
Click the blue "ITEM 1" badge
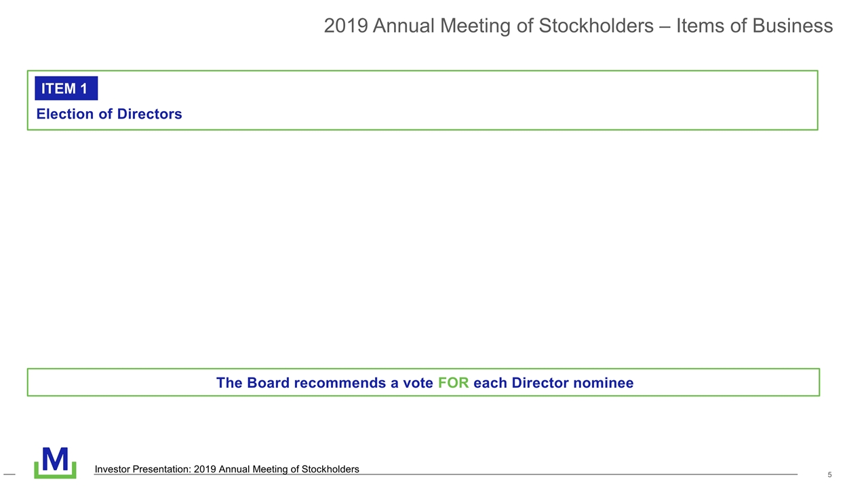point(66,88)
